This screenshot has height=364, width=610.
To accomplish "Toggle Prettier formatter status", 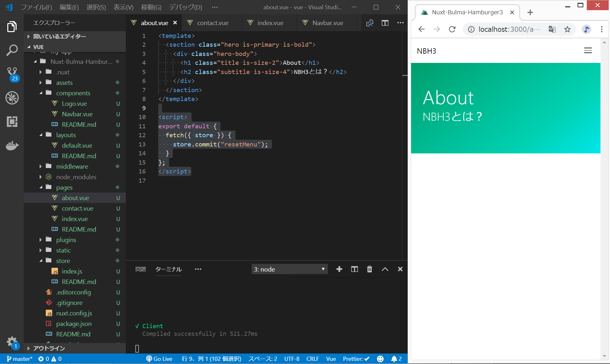I will 356,359.
